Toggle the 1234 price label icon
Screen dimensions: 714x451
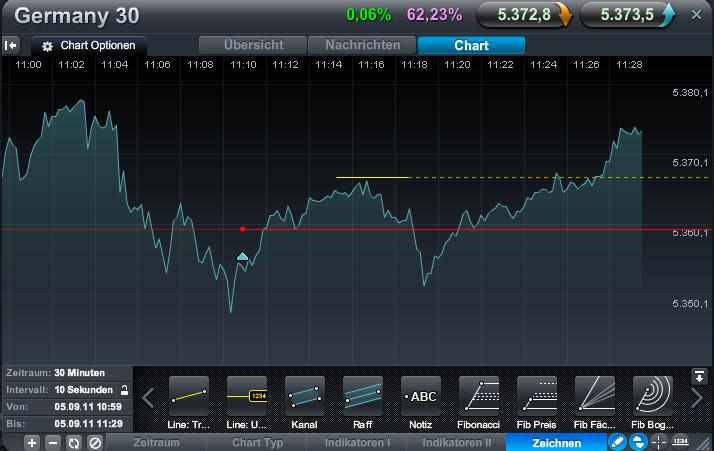(680, 441)
